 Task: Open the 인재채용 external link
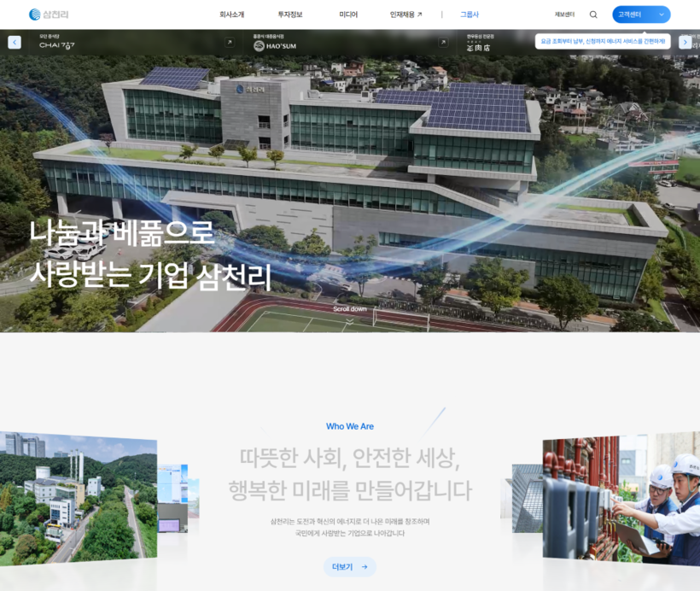click(x=405, y=15)
